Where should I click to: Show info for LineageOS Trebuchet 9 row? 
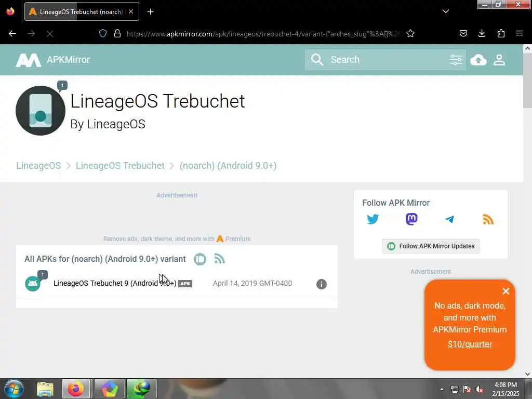click(321, 284)
